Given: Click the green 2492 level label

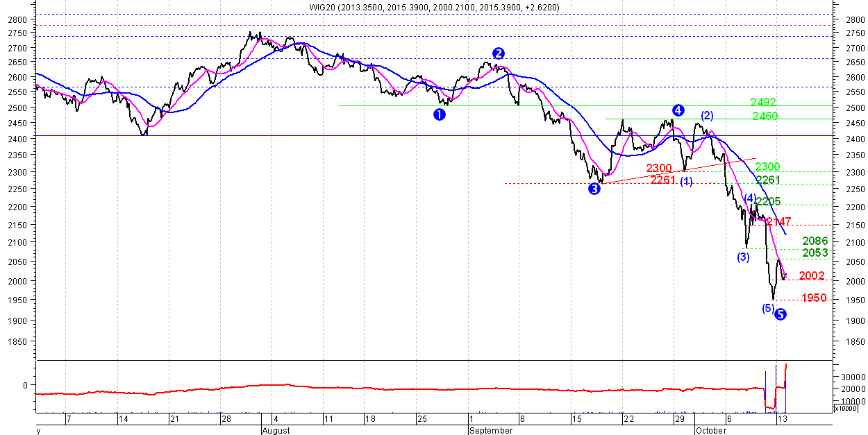Looking at the screenshot, I should [x=763, y=102].
